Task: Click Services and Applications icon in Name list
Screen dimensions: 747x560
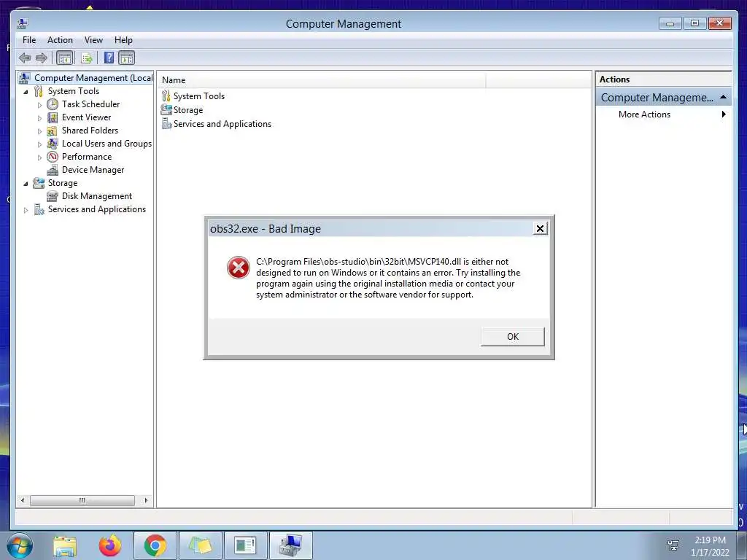Action: pyautogui.click(x=166, y=124)
